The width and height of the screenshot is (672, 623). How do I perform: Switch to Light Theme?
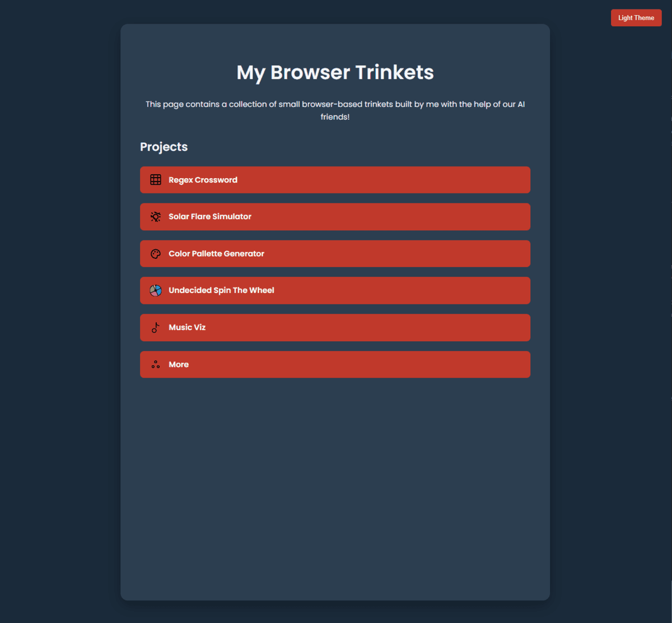tap(636, 18)
